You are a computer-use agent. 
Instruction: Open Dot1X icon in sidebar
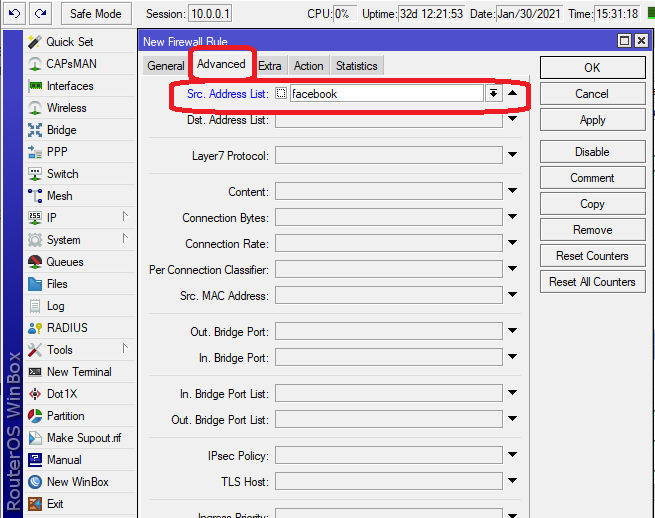click(x=35, y=394)
